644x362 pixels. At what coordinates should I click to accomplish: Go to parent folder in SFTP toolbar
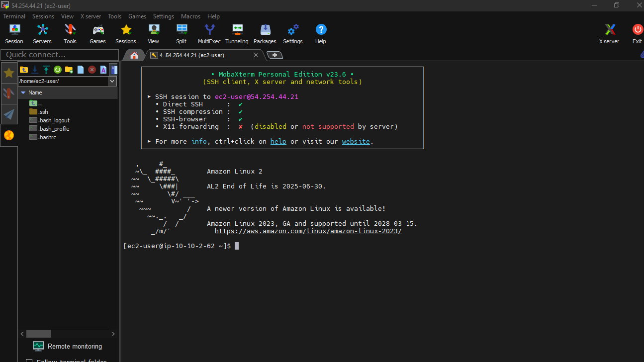coord(23,70)
